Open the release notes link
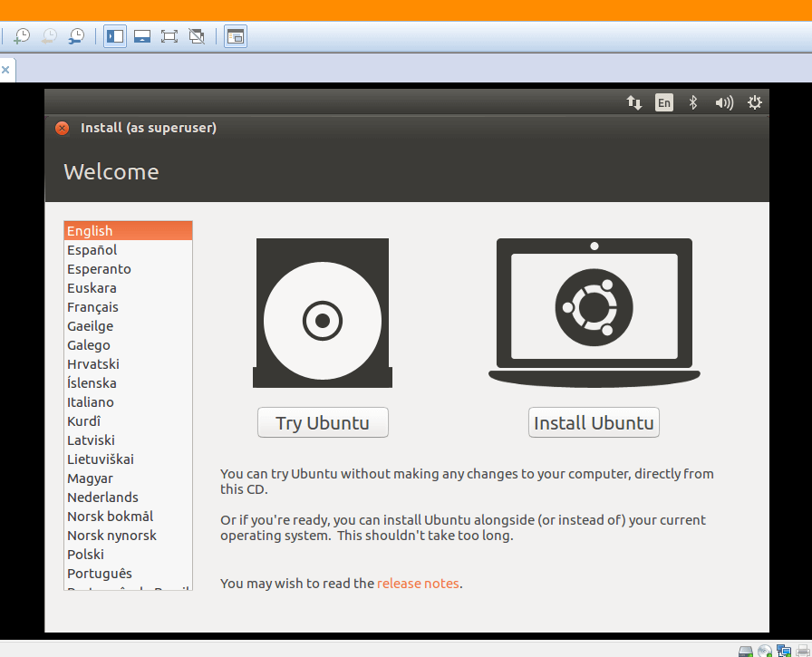The height and width of the screenshot is (657, 812). [418, 584]
